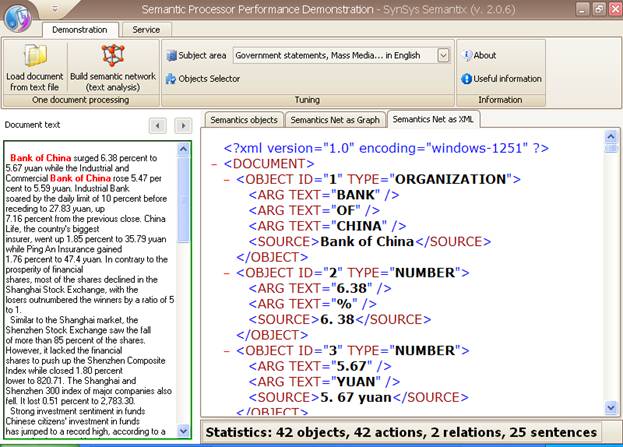Collapse OBJECT ID=3 NUMBER node
623x447 pixels.
point(227,351)
